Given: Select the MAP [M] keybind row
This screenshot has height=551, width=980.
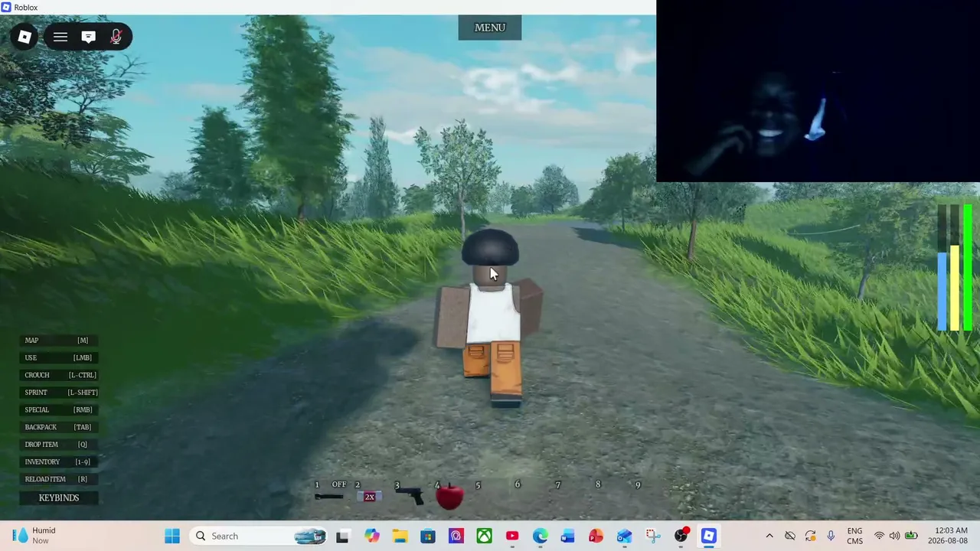Looking at the screenshot, I should pyautogui.click(x=59, y=341).
